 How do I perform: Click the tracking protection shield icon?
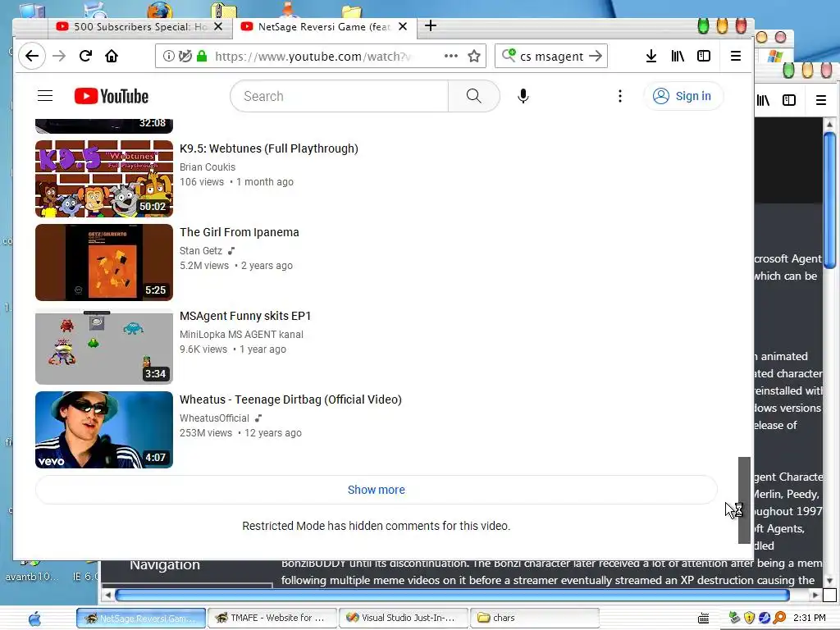185,56
